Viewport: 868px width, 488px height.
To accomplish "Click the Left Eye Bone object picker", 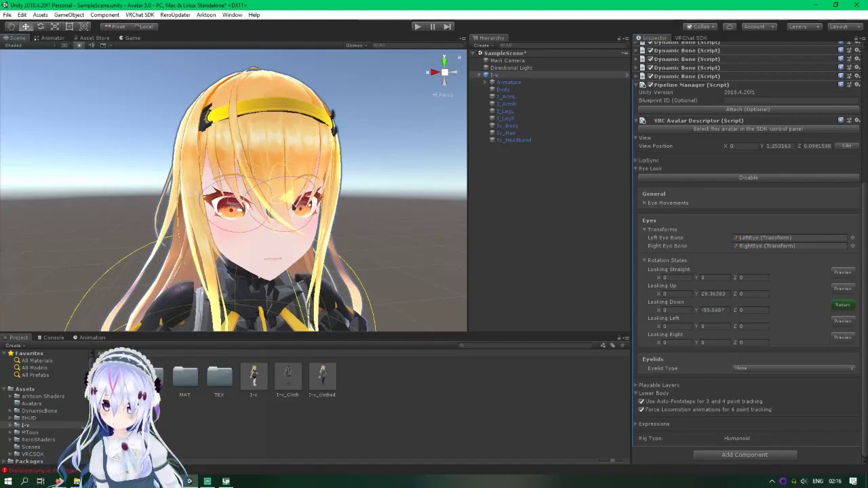I will [852, 238].
